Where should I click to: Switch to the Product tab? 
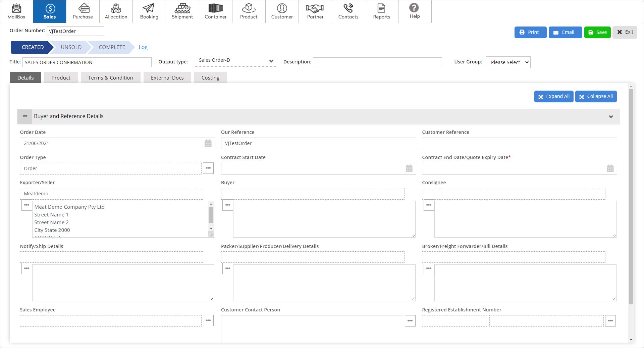(x=61, y=78)
